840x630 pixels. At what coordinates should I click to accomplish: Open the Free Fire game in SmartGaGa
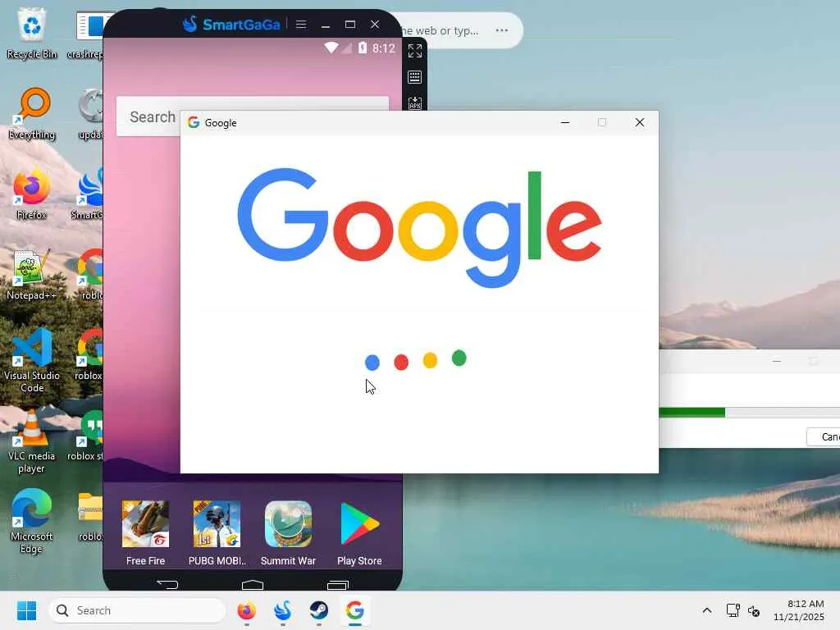[145, 524]
